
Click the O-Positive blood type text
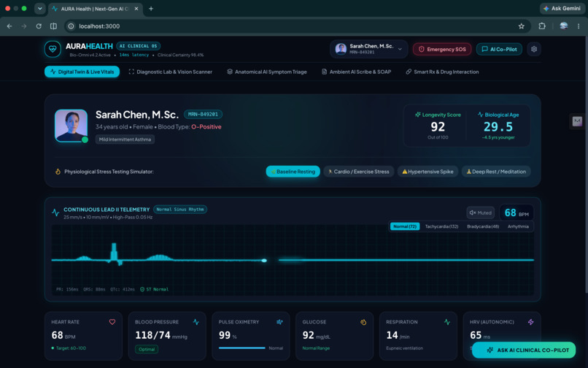coord(206,126)
